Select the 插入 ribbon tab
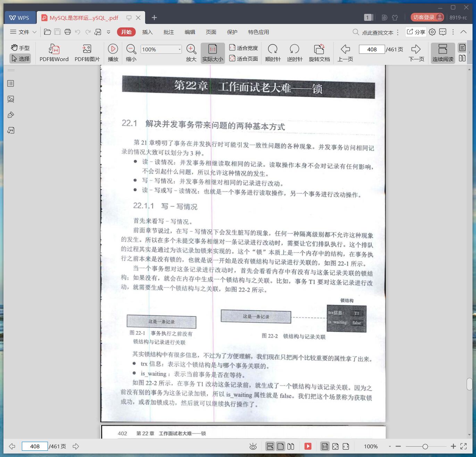The image size is (476, 457). 147,32
